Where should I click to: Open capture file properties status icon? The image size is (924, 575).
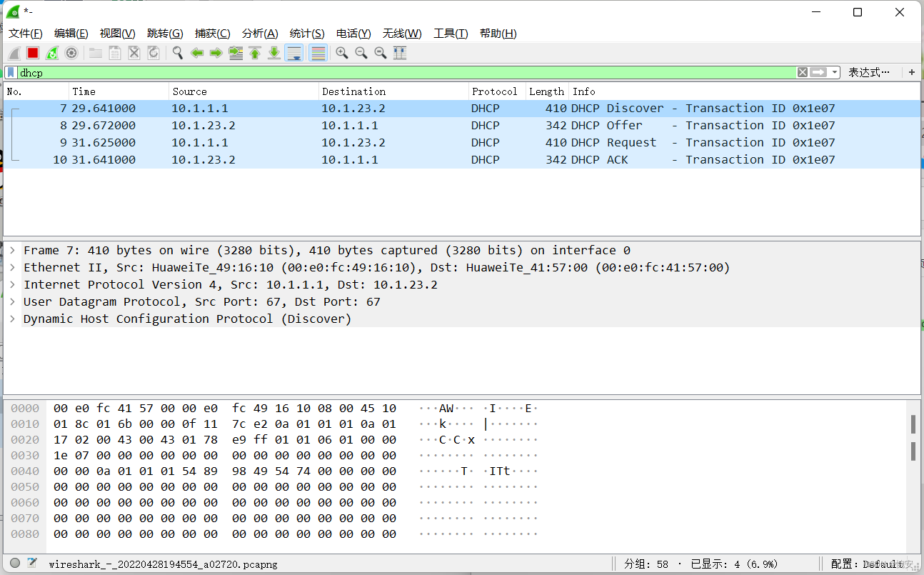32,564
